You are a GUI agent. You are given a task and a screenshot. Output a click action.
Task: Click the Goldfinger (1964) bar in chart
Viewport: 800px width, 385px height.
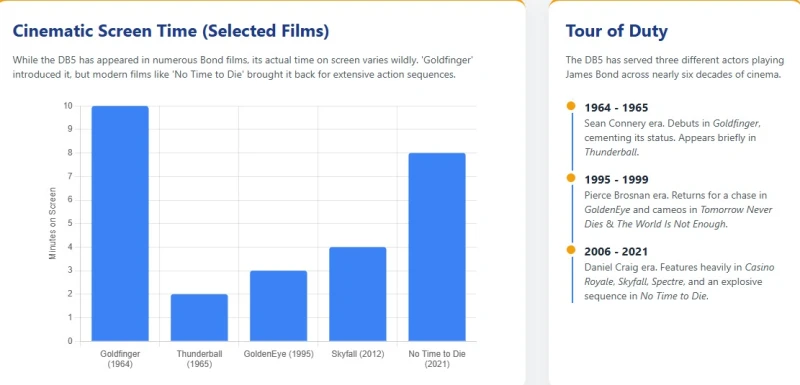pos(120,223)
